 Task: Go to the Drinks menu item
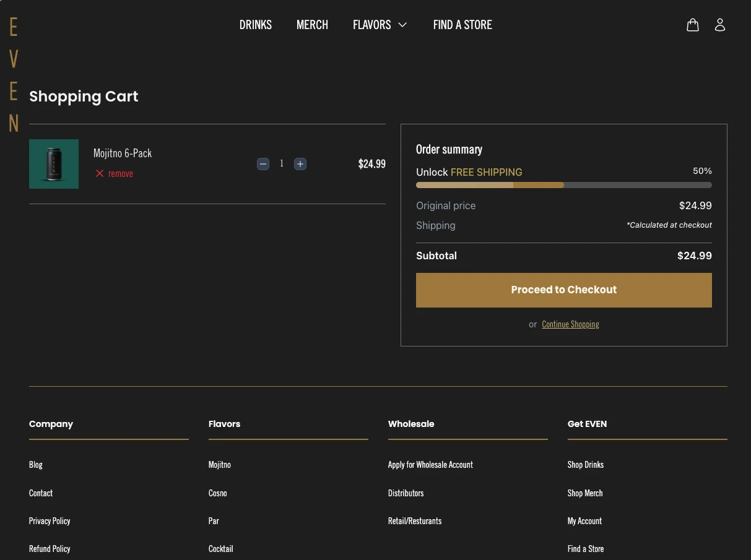[256, 25]
